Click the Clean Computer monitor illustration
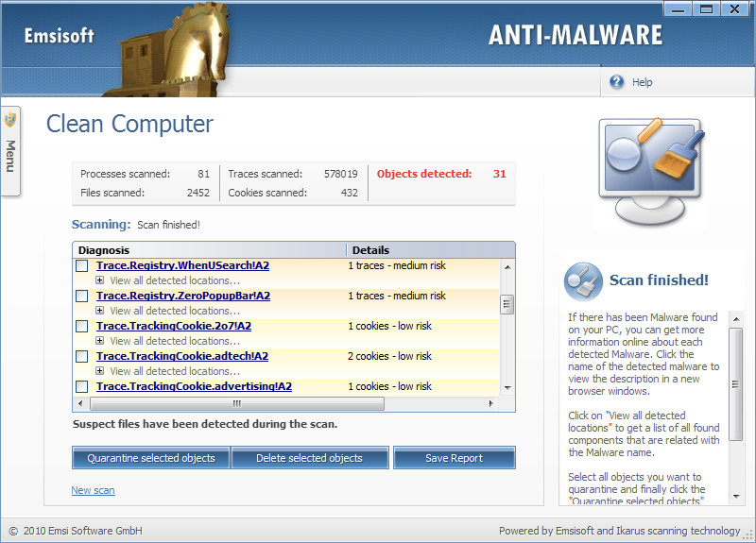 [x=651, y=171]
